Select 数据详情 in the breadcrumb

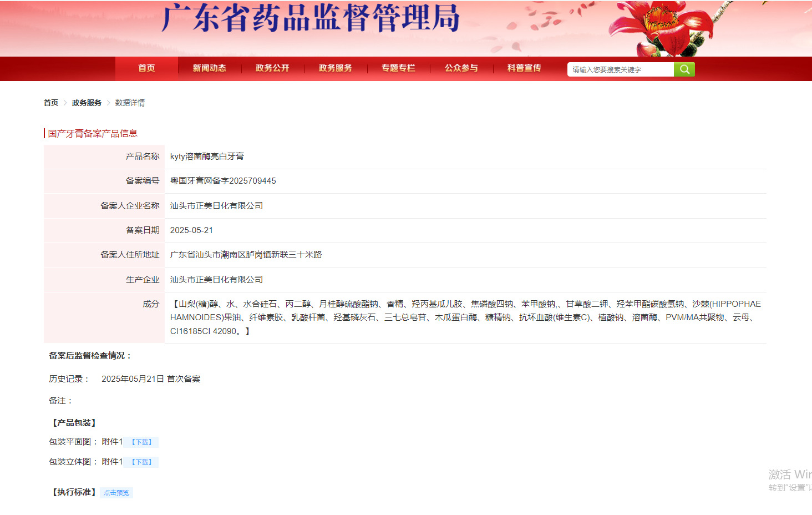(129, 102)
